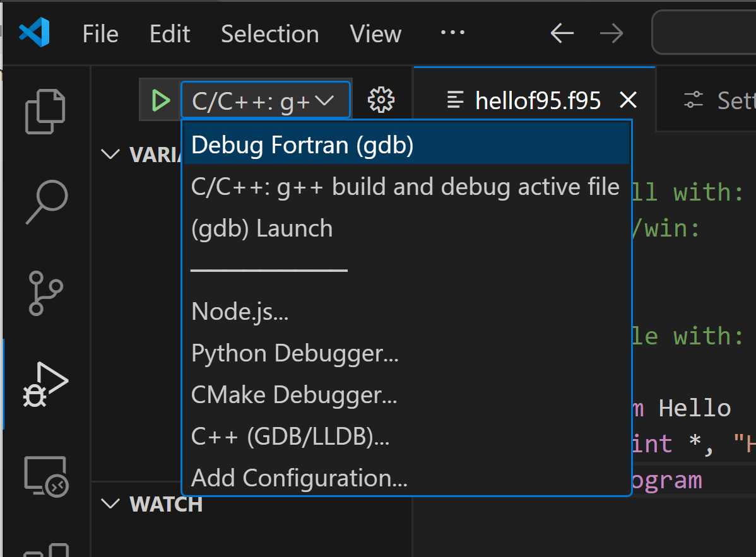Image resolution: width=756 pixels, height=557 pixels.
Task: Toggle the debug configuration dropdown
Action: [265, 100]
